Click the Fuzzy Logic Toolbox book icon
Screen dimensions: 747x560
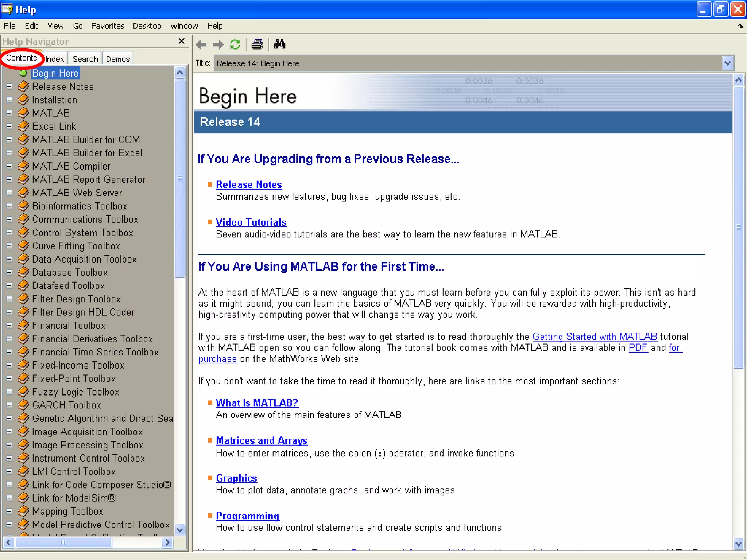pos(23,392)
